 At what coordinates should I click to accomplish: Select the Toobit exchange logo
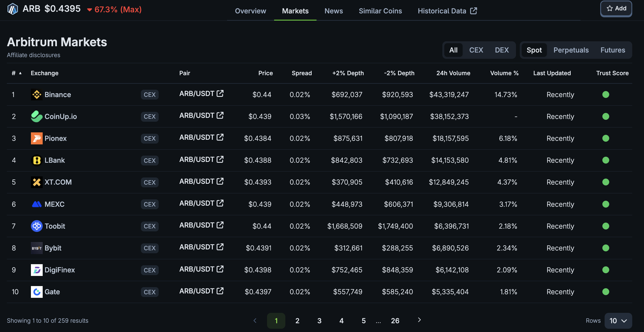pyautogui.click(x=36, y=226)
